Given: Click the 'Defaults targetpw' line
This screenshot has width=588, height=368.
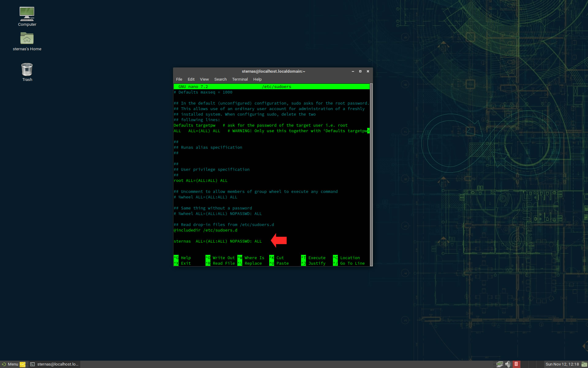Looking at the screenshot, I should coord(261,125).
